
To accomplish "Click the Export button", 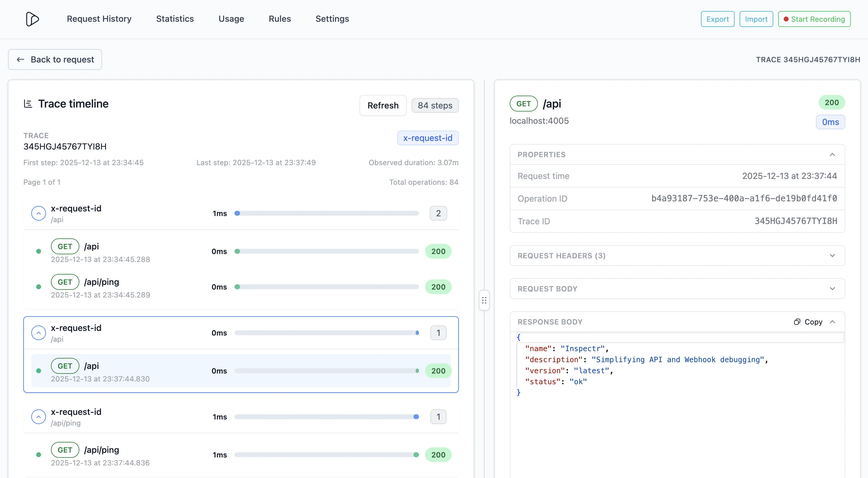I will tap(717, 19).
